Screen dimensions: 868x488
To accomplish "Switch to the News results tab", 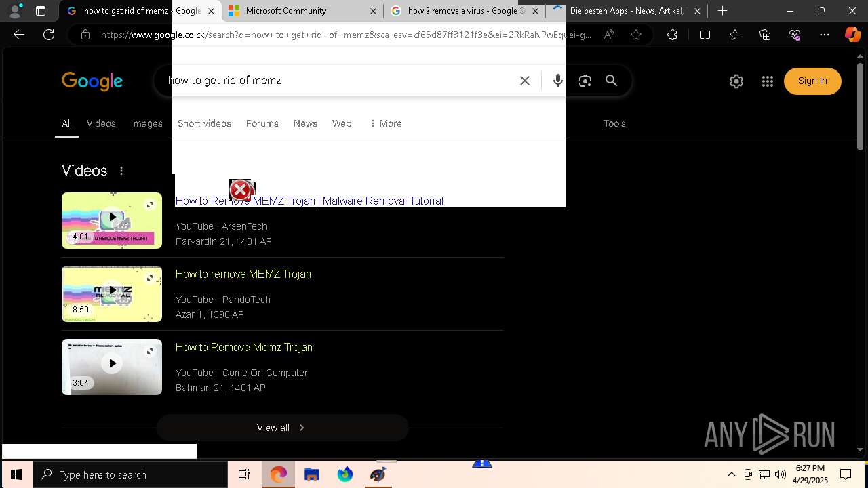I will 305,123.
